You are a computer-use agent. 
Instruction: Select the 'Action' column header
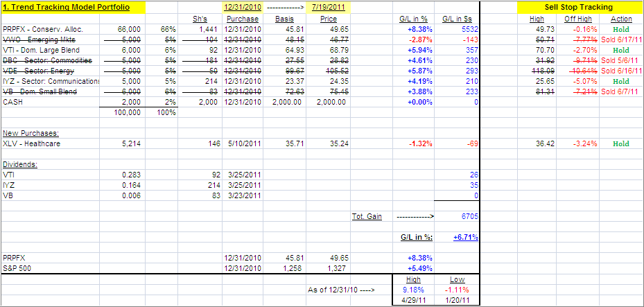[621, 19]
